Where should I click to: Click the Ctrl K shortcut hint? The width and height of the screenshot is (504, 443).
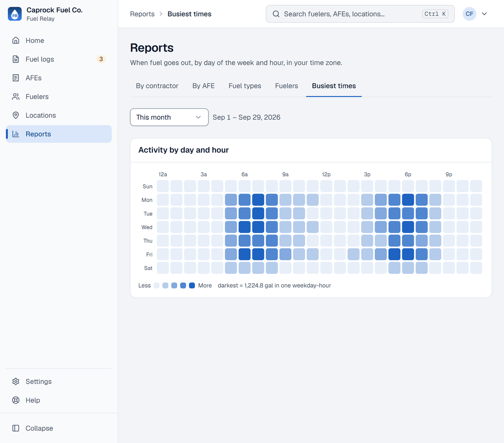(x=435, y=14)
